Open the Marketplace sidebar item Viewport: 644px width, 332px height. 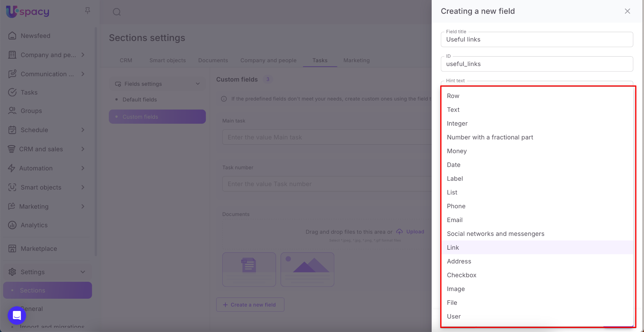pos(39,249)
